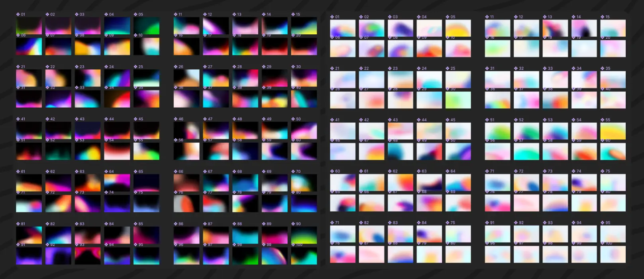Select dark gradient 05 with the green circle
644x279 pixels.
pos(146,26)
